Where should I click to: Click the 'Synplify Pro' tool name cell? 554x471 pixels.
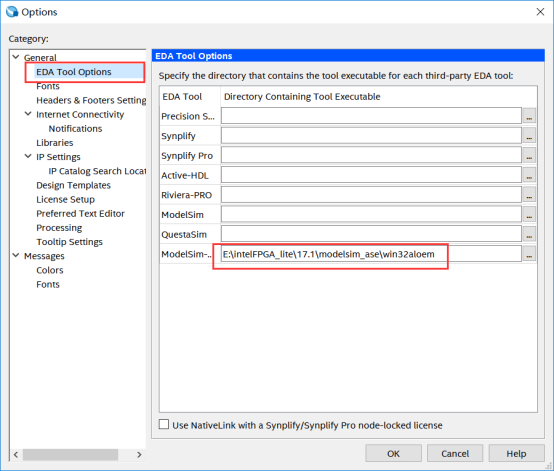[x=190, y=155]
